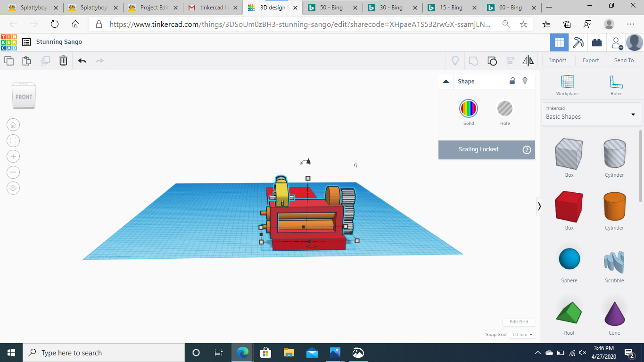
Task: Undo the last action
Action: click(x=82, y=60)
